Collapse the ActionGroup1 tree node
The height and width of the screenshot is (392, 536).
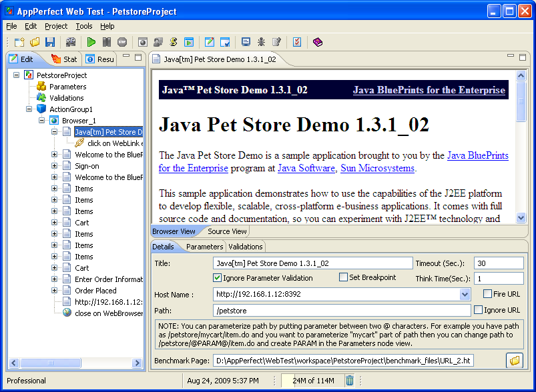tap(29, 109)
